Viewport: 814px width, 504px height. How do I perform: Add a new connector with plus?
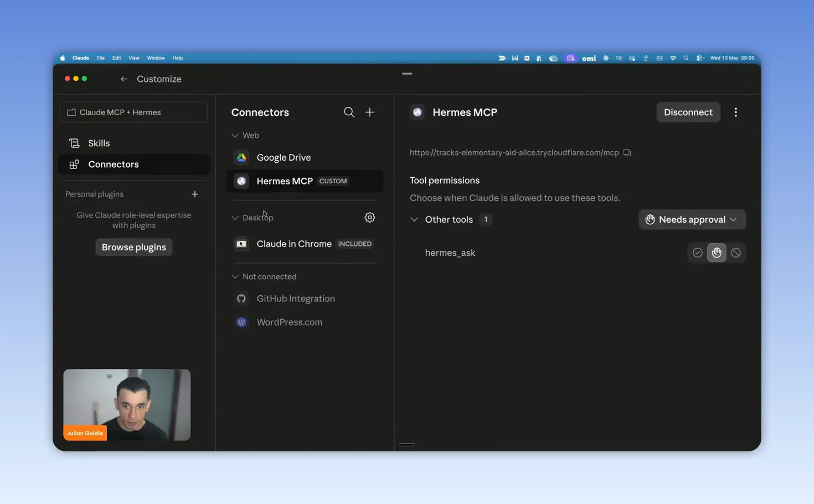(x=370, y=112)
